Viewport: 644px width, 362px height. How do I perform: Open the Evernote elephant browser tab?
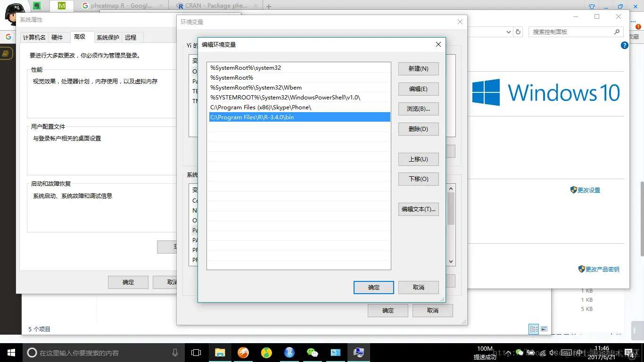click(x=37, y=6)
